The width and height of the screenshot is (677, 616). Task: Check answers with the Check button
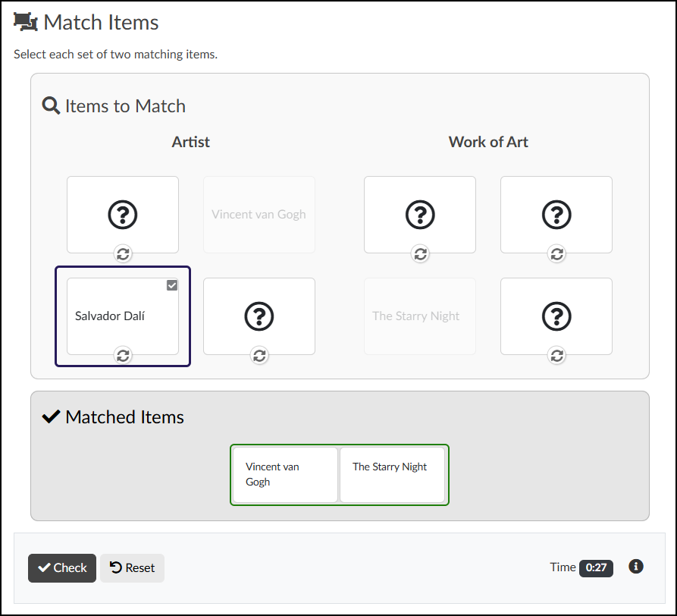62,567
